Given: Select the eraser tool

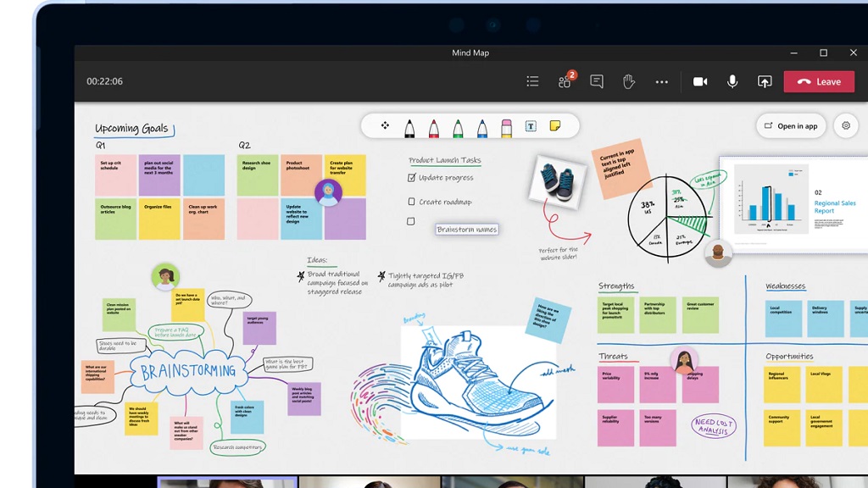Looking at the screenshot, I should coord(507,127).
